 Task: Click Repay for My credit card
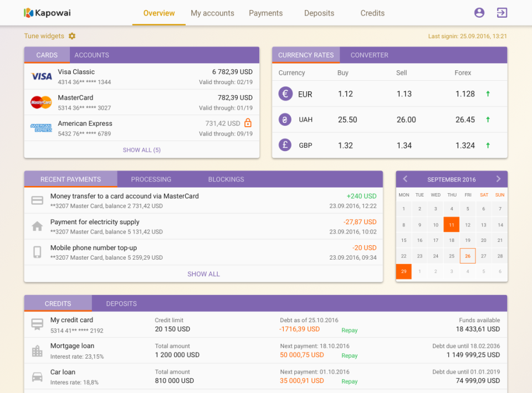click(350, 330)
